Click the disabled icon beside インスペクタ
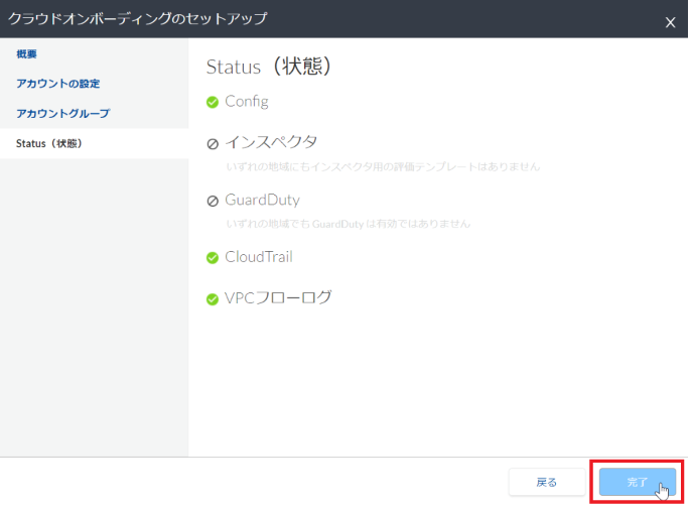 212,144
